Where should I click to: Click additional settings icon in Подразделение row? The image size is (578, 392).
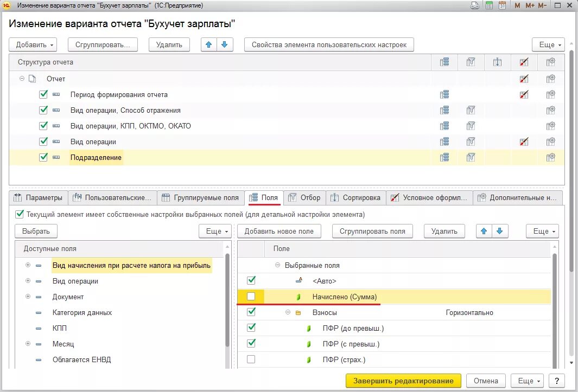[x=551, y=157]
